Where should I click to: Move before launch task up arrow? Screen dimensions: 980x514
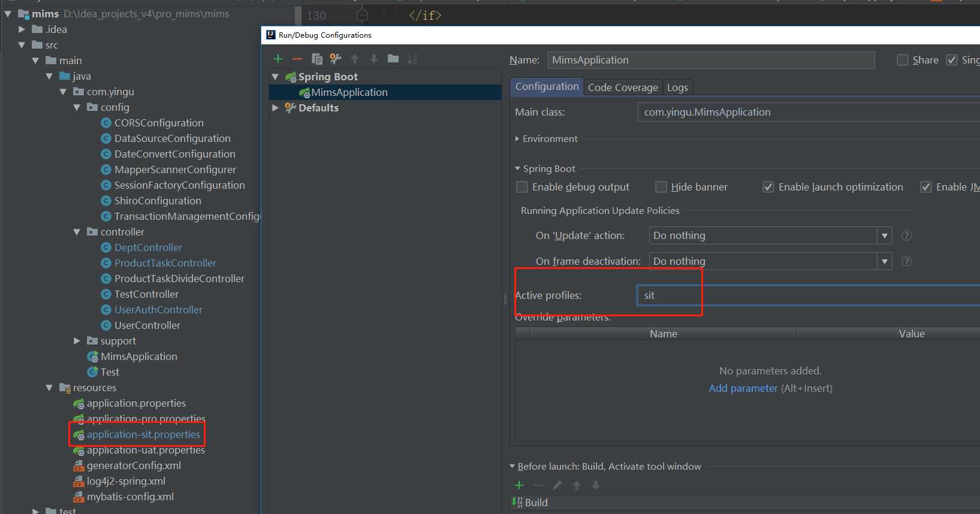coord(577,485)
